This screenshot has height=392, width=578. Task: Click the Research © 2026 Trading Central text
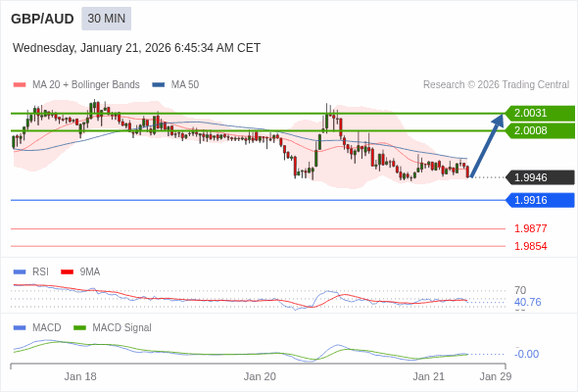point(496,85)
